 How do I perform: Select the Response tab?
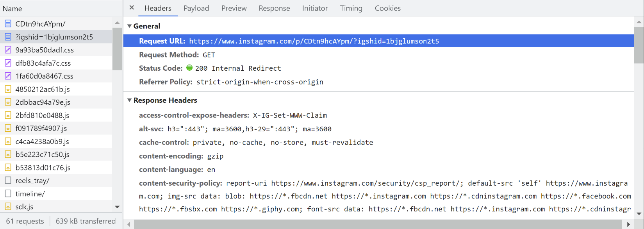pyautogui.click(x=274, y=8)
